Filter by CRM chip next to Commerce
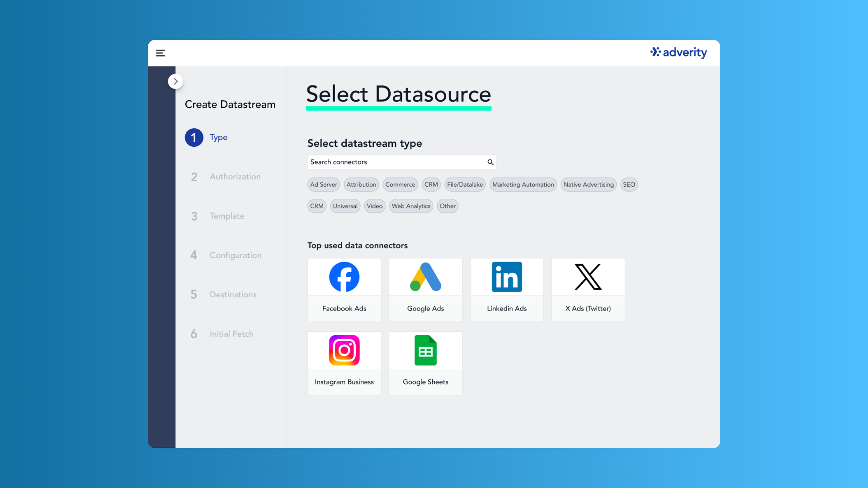 tap(431, 184)
